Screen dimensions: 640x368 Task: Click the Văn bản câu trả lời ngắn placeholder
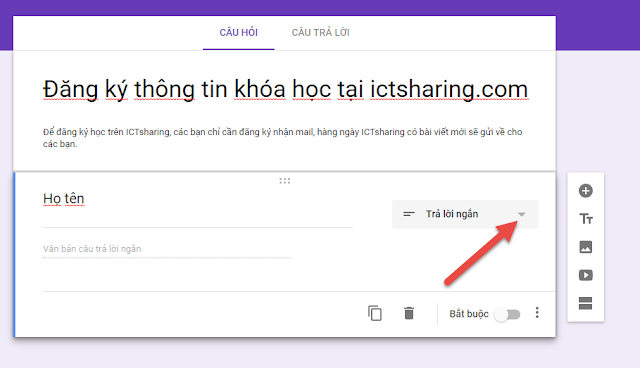(92, 249)
